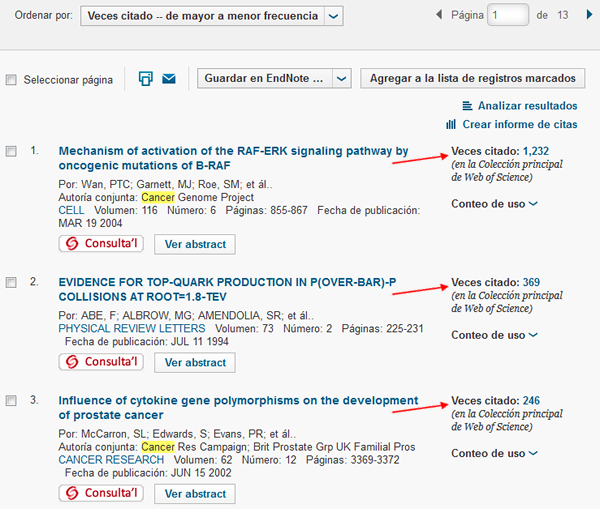Check the box for result 3
The width and height of the screenshot is (600, 509).
tap(11, 401)
